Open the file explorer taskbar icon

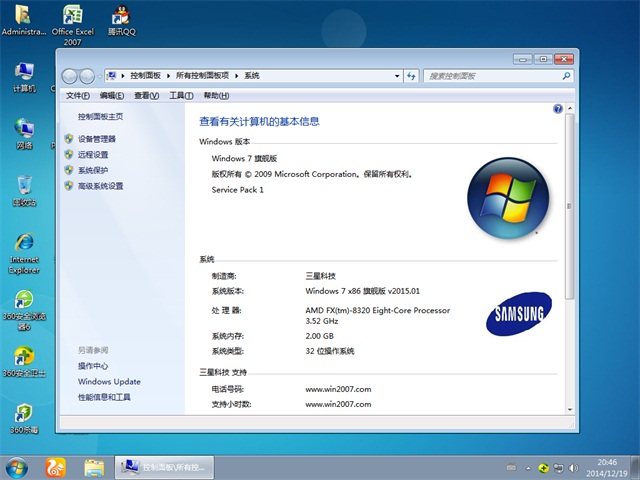click(x=95, y=467)
